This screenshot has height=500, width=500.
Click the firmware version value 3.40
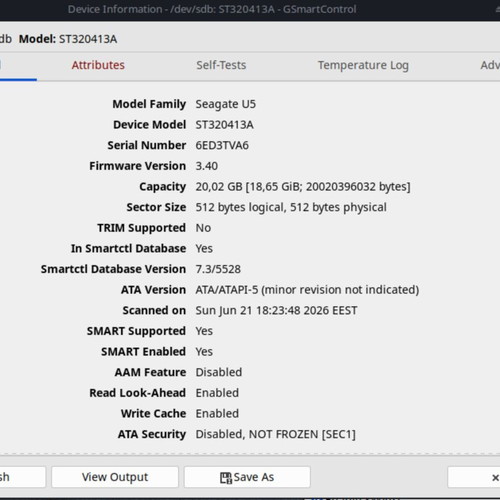207,166
